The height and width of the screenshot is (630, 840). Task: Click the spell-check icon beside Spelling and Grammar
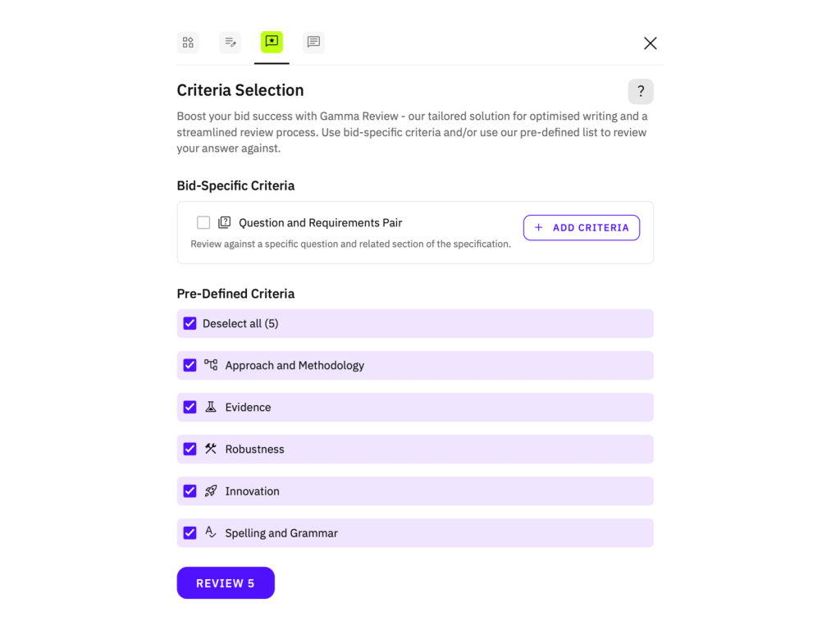point(210,532)
